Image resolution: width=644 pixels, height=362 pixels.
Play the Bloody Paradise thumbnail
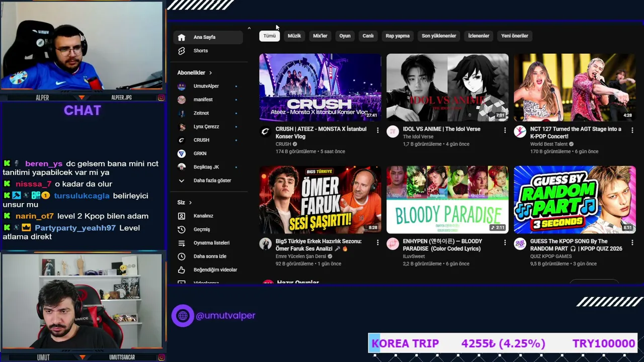pyautogui.click(x=447, y=200)
